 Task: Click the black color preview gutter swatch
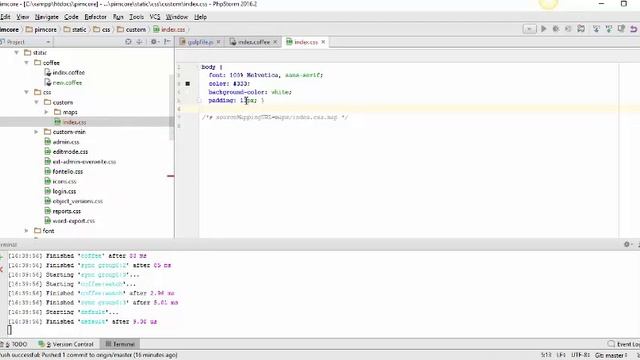pos(188,84)
